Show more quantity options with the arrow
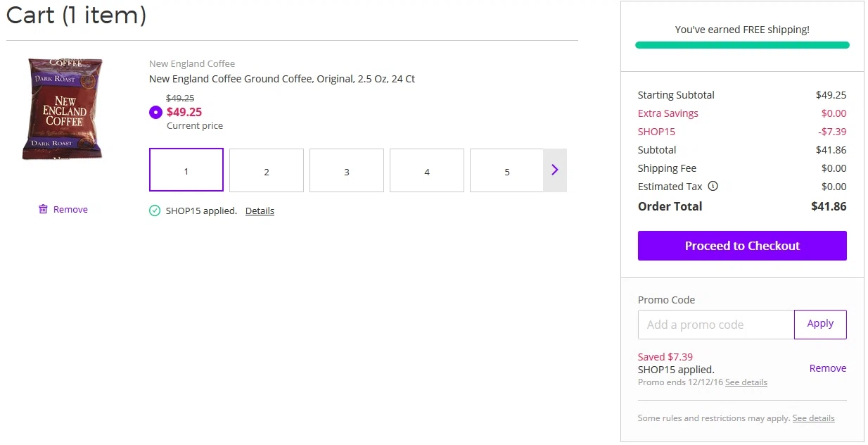Screen dimensions: 868x445 (555, 170)
